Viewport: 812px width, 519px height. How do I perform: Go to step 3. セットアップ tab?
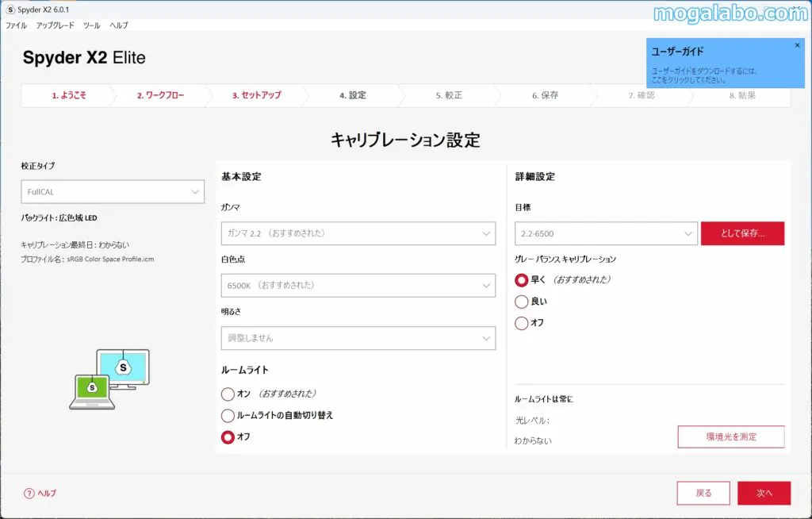(x=256, y=95)
